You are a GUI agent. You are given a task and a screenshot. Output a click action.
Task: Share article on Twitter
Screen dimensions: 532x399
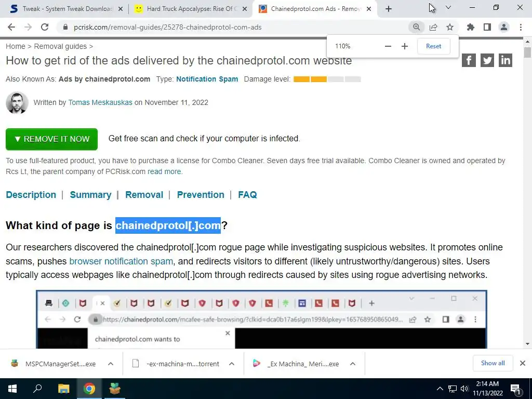tap(487, 60)
